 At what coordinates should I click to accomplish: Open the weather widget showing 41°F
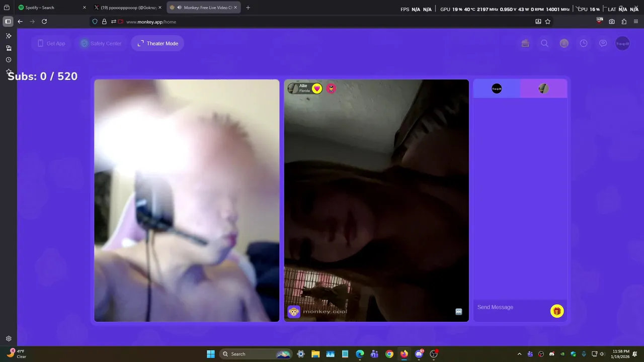click(x=17, y=354)
